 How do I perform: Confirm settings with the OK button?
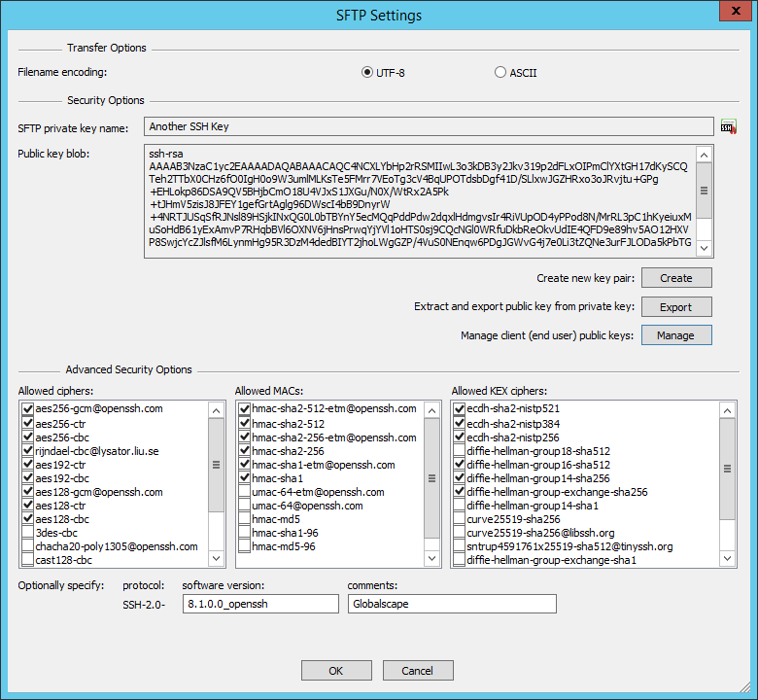tap(335, 671)
